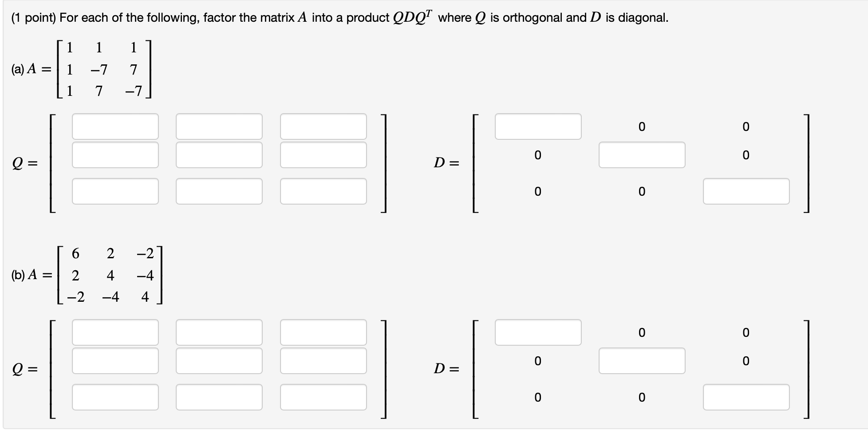
Task: Click the top-middle entry of Q in part (b)
Action: pyautogui.click(x=219, y=332)
